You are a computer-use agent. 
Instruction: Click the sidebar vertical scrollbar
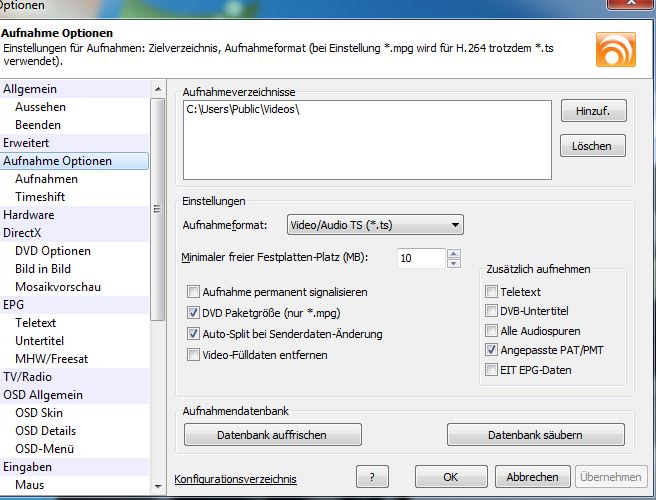[x=156, y=210]
